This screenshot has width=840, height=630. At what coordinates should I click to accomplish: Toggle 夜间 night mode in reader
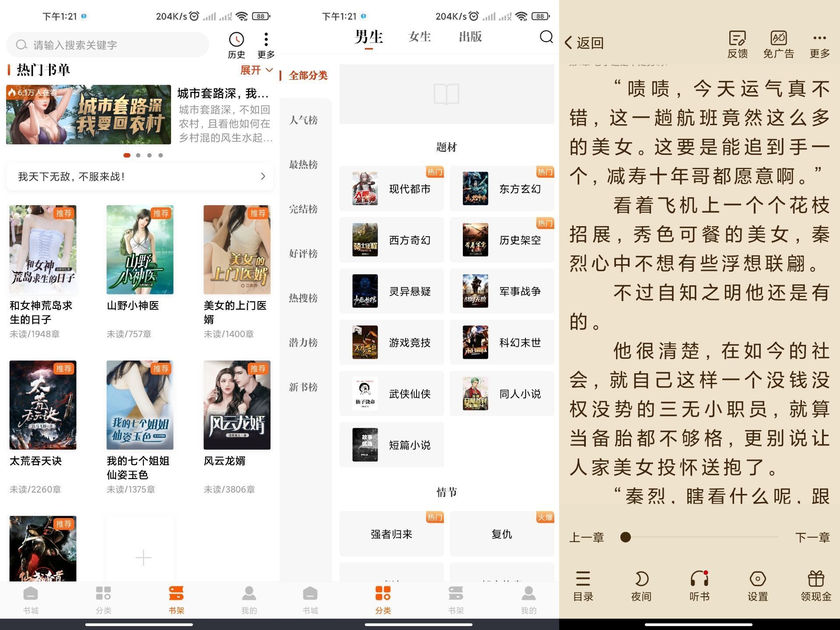(641, 586)
